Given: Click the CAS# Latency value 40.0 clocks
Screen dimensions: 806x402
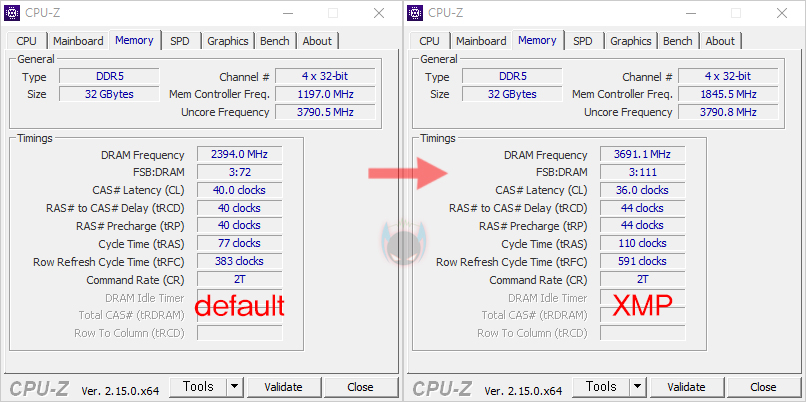Looking at the screenshot, I should [240, 190].
